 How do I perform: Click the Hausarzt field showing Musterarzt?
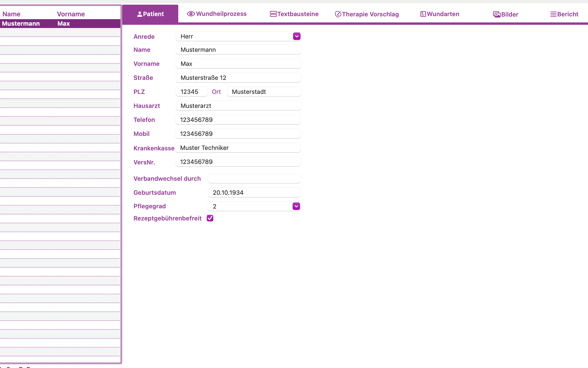238,105
